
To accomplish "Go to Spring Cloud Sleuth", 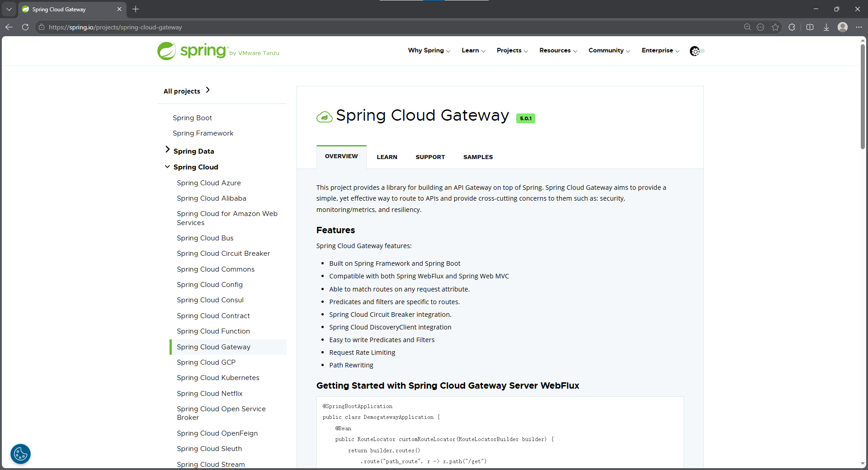I will 209,449.
